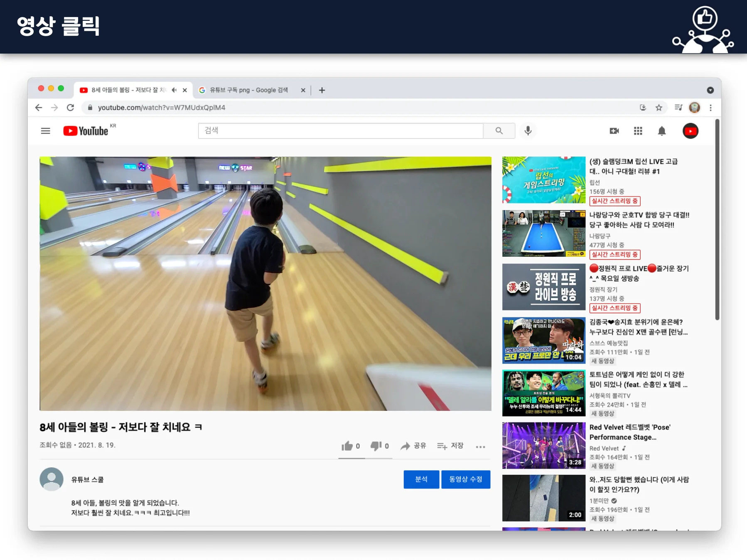747x560 pixels.
Task: Focus the YouTube 검색 field
Action: click(341, 131)
